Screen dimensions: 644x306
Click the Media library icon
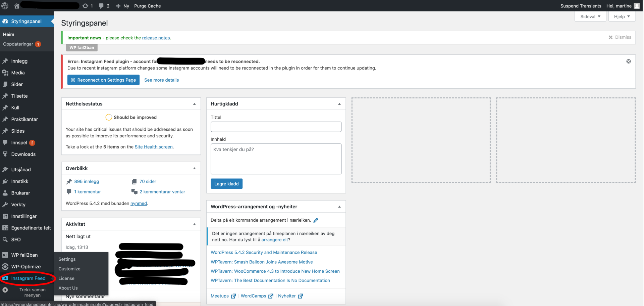pos(5,73)
